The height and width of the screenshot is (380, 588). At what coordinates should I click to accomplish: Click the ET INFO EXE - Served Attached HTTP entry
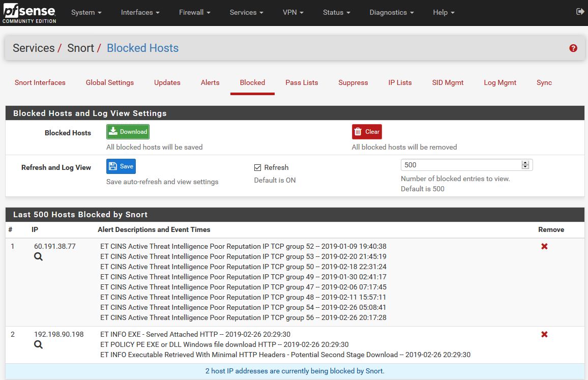tap(195, 334)
